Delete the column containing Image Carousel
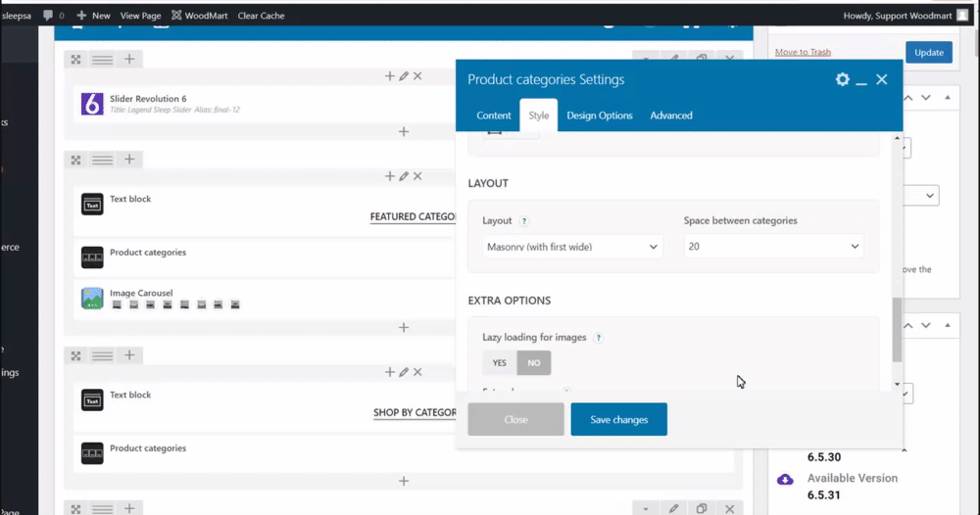The image size is (980, 515). coord(417,176)
